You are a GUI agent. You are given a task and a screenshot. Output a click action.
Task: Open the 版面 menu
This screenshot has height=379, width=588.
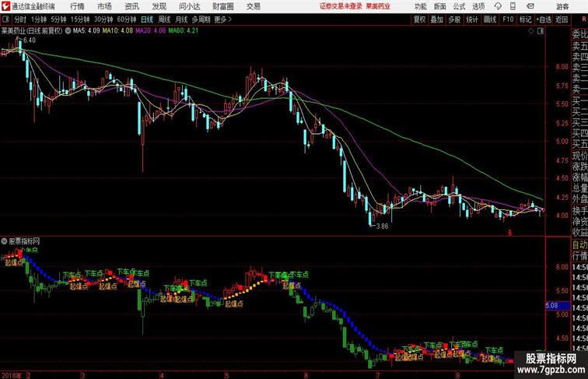[440, 6]
